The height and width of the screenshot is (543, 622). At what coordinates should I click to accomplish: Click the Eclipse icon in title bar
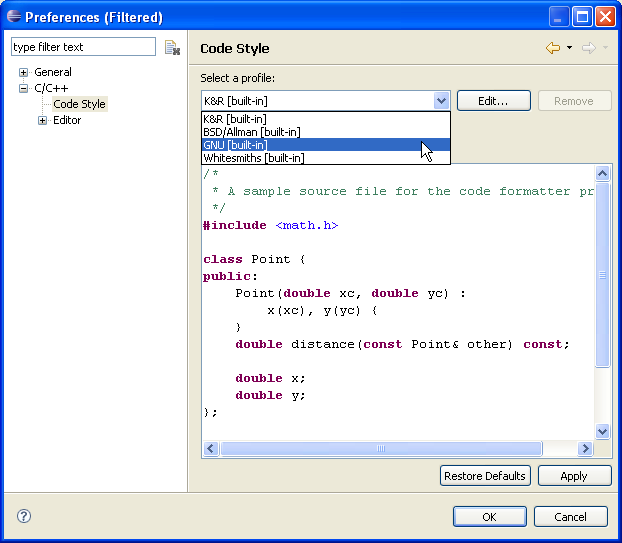pyautogui.click(x=13, y=17)
